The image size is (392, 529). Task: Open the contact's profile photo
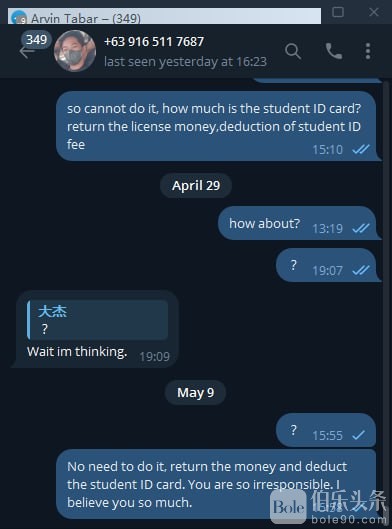(75, 51)
